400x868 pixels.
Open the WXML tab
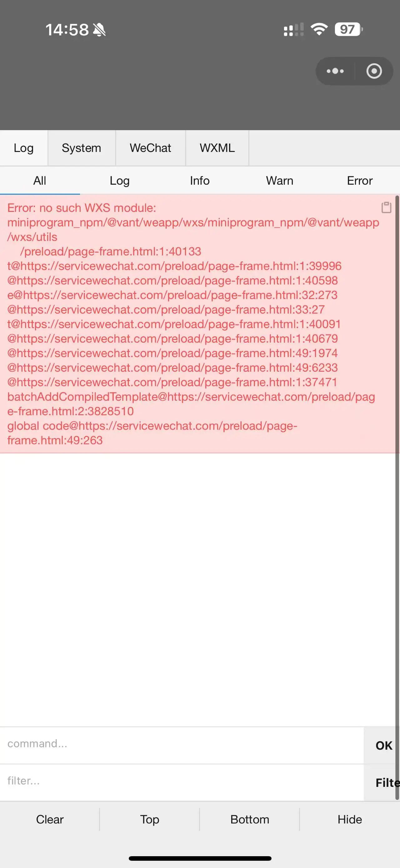click(217, 148)
